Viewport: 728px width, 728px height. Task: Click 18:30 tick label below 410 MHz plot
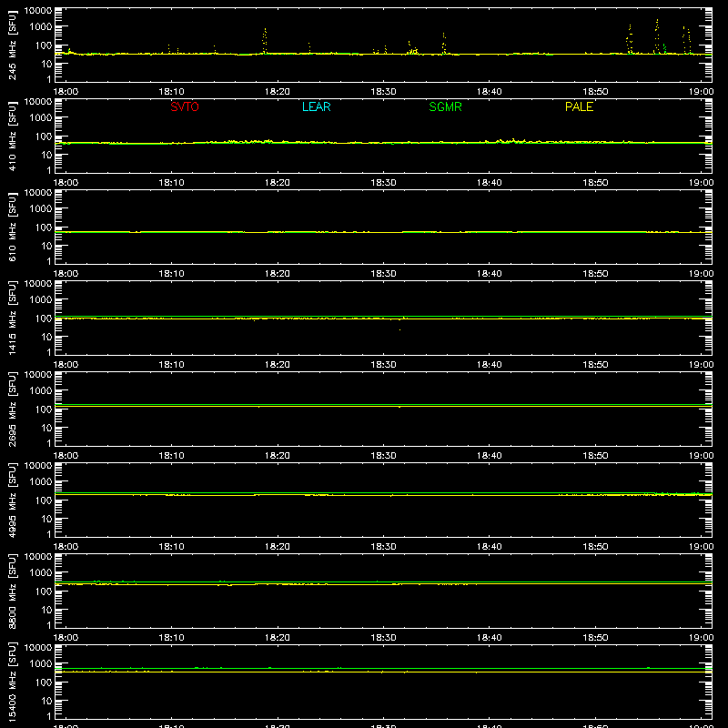tap(383, 183)
